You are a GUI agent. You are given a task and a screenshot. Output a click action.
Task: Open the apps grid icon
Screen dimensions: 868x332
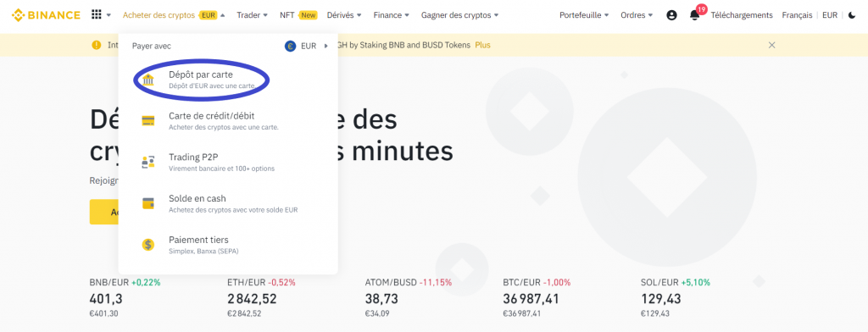click(97, 15)
